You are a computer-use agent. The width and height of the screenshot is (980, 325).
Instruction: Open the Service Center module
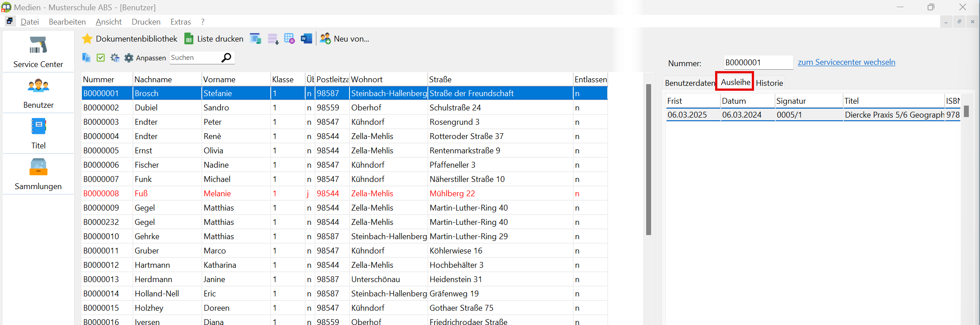[x=38, y=52]
